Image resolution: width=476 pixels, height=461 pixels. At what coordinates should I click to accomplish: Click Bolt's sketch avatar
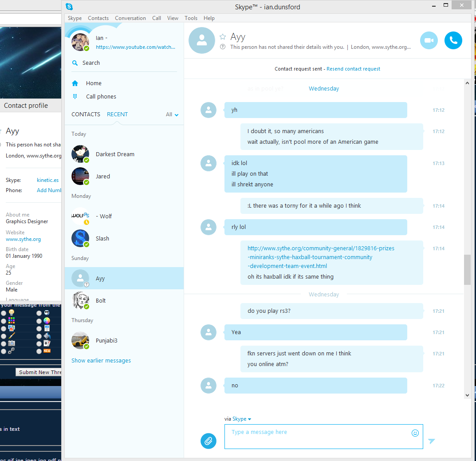click(x=80, y=300)
